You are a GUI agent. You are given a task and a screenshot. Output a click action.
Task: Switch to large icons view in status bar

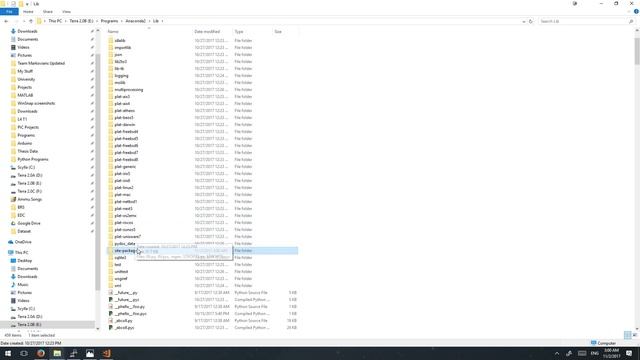click(635, 335)
